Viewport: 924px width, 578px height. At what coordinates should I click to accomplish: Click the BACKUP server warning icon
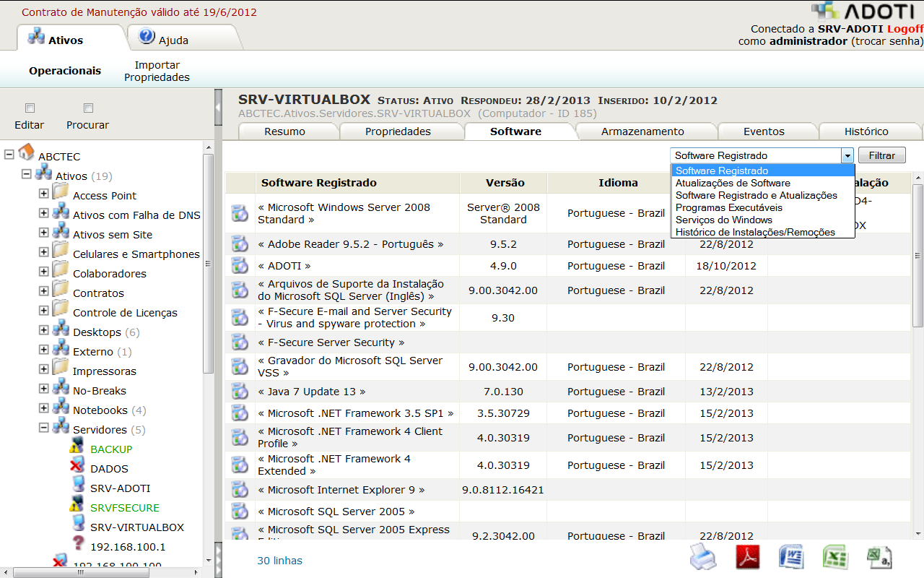point(77,447)
